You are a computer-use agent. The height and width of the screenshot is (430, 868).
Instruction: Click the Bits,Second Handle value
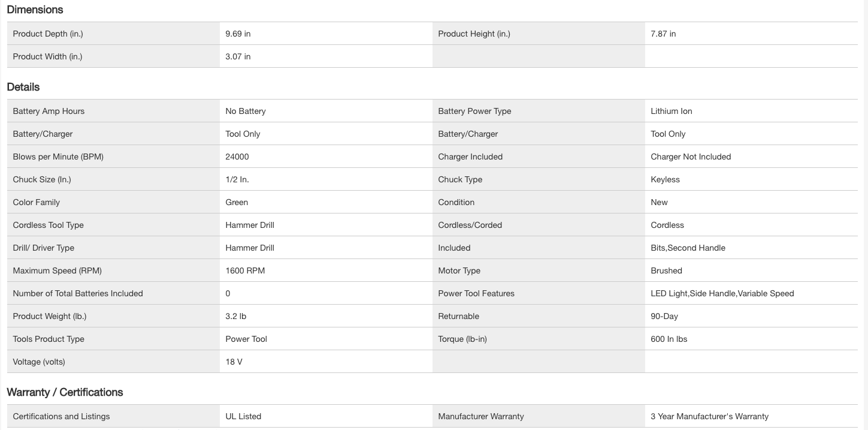(x=688, y=248)
